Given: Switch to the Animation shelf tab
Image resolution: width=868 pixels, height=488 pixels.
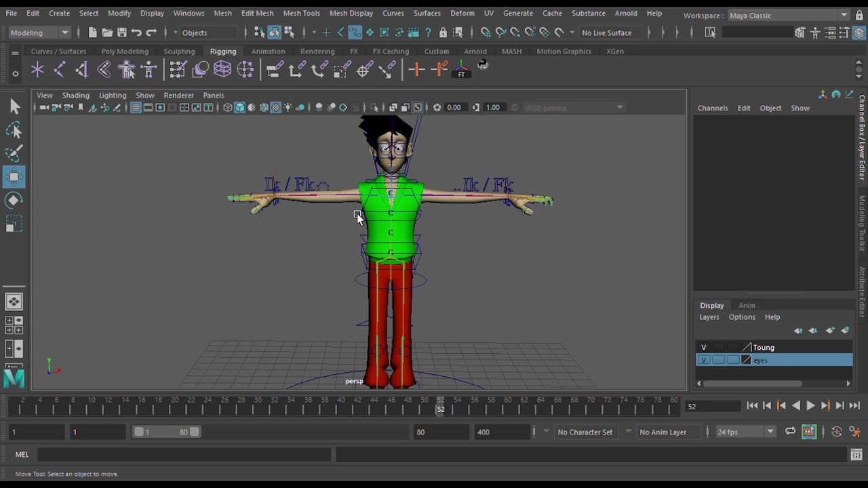Looking at the screenshot, I should [x=268, y=52].
